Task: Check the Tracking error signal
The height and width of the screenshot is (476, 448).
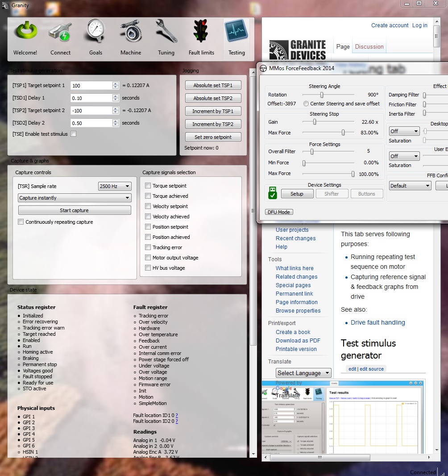Action: pyautogui.click(x=148, y=247)
